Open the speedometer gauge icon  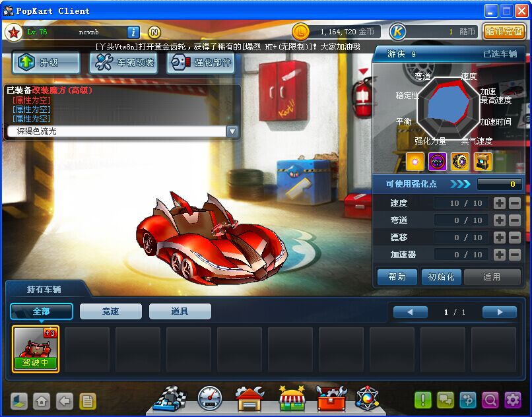click(210, 399)
